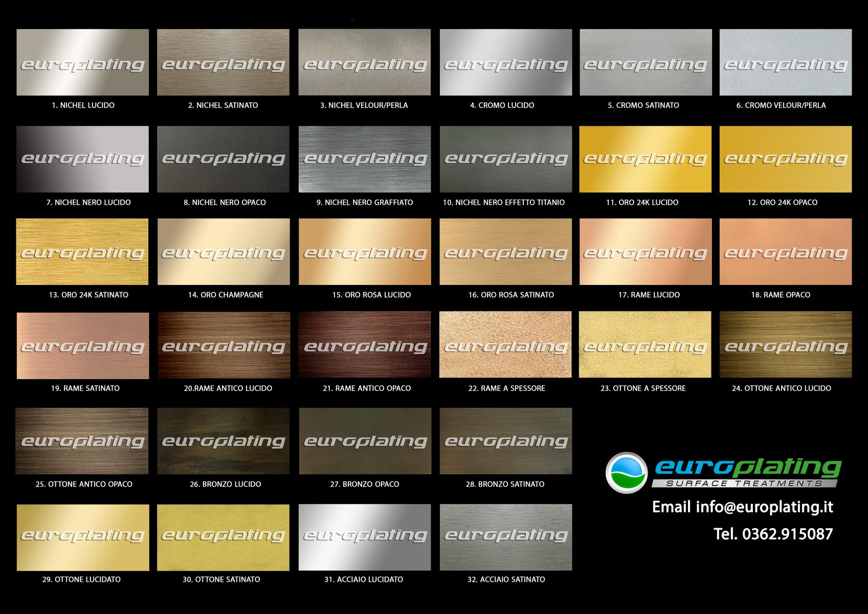
Task: Choose the Oro 24K Opaco sample
Action: point(786,159)
